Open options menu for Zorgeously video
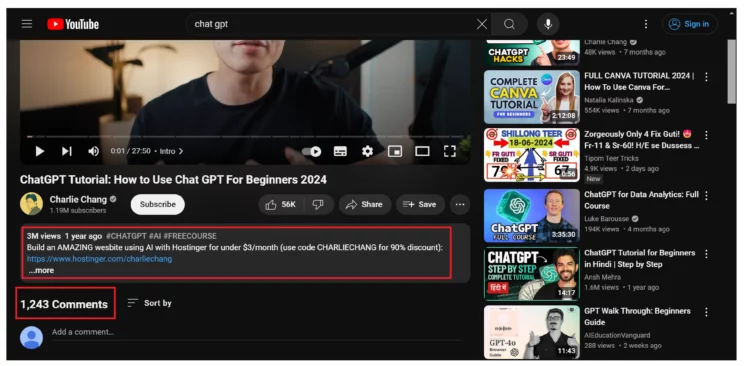Image resolution: width=744 pixels, height=366 pixels. [x=706, y=135]
